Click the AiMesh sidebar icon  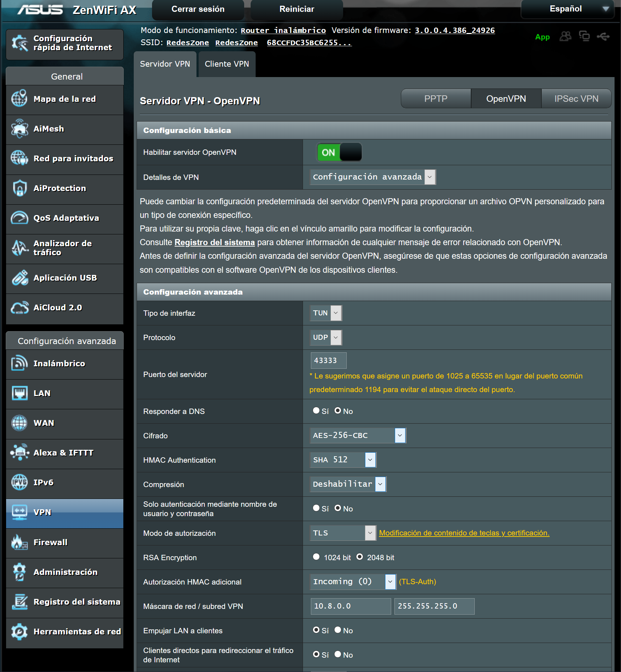coord(19,129)
